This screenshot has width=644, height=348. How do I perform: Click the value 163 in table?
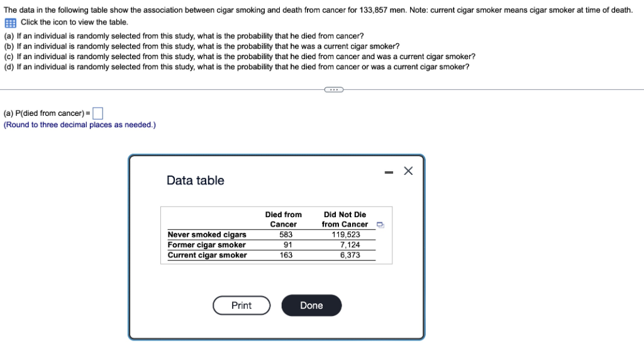[x=286, y=255]
